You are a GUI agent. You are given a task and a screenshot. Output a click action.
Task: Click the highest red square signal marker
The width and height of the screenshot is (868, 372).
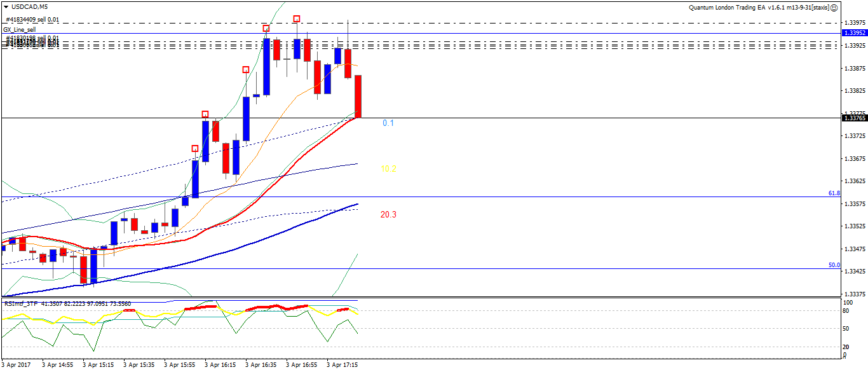297,18
